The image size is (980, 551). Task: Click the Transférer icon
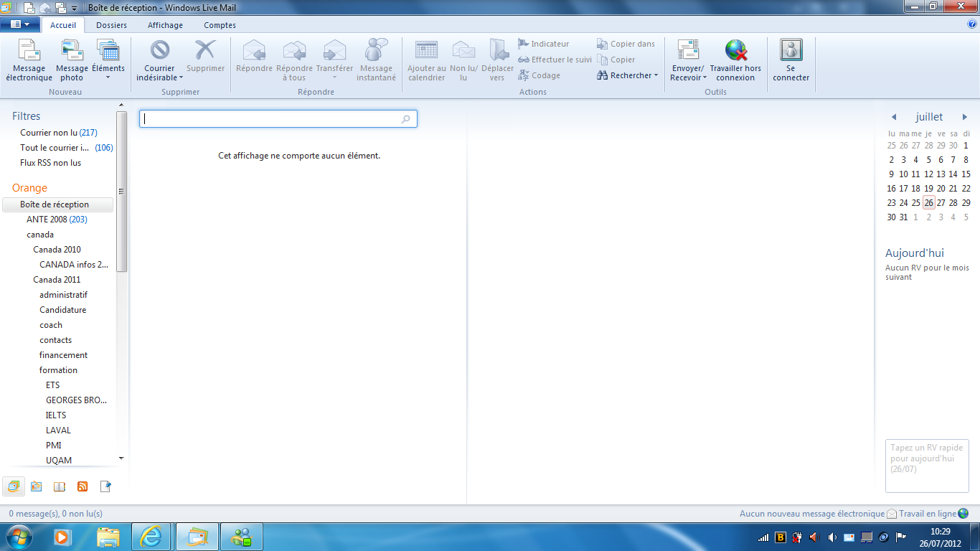(x=334, y=50)
